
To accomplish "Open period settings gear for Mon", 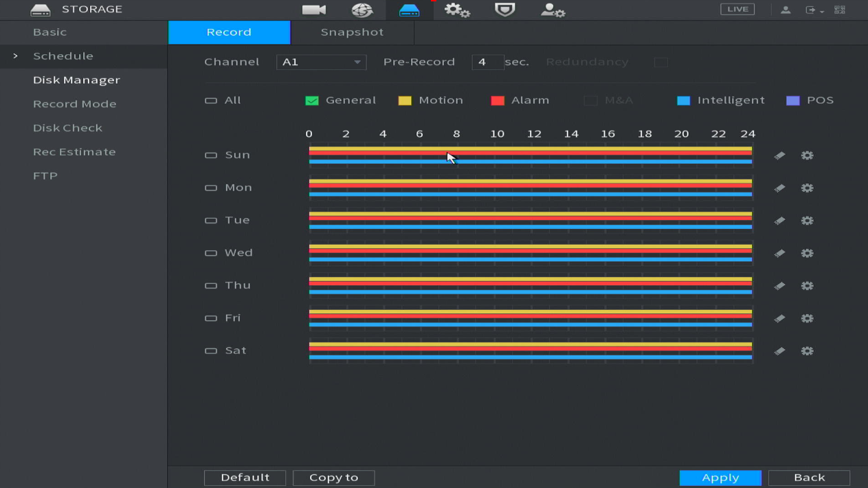I will click(808, 188).
